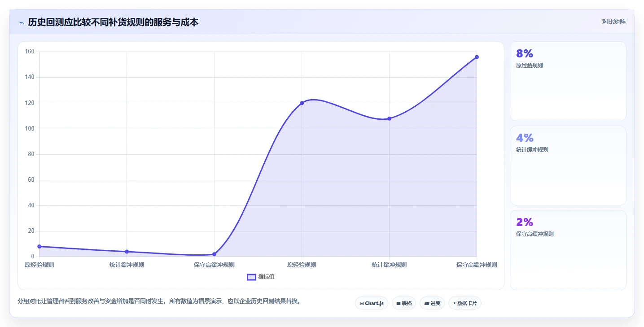Viewport: 644px width, 327px height.
Task: Select the 数据卡片 chip
Action: click(464, 303)
